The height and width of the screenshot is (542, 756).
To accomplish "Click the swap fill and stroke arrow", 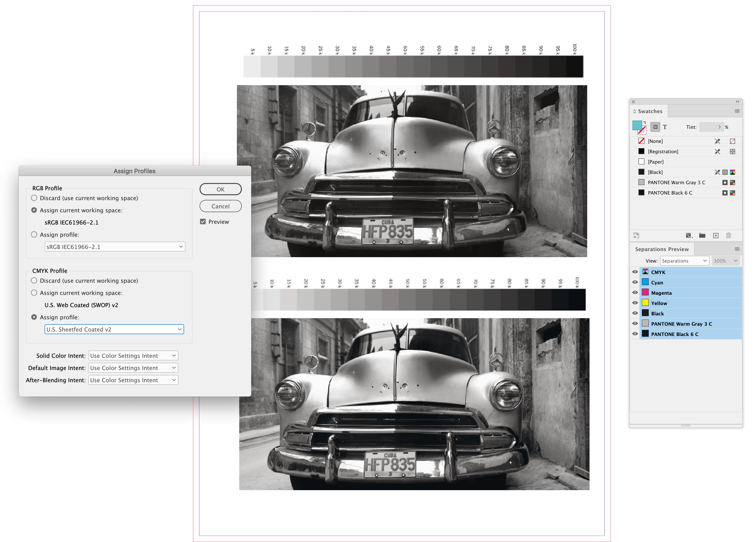I will [x=645, y=122].
